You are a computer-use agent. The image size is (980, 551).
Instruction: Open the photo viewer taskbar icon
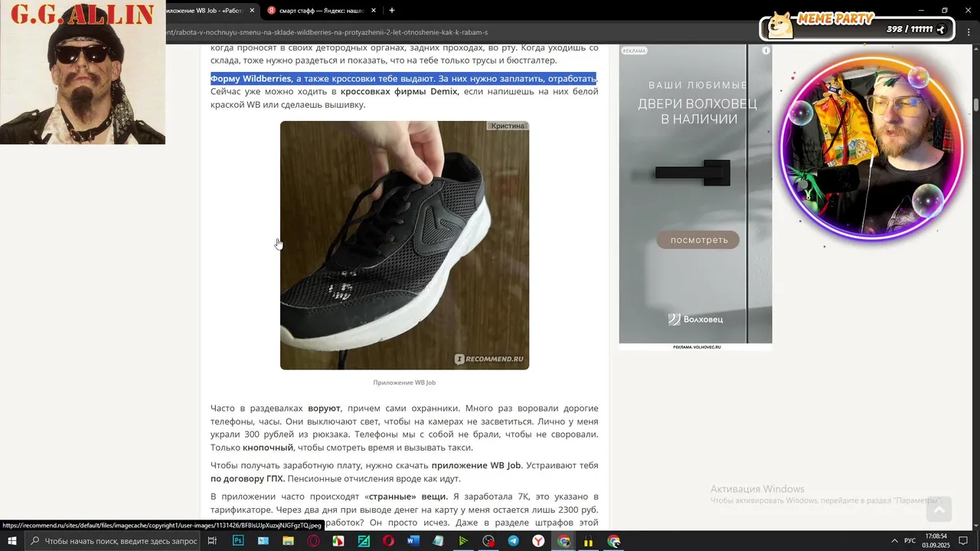(263, 541)
